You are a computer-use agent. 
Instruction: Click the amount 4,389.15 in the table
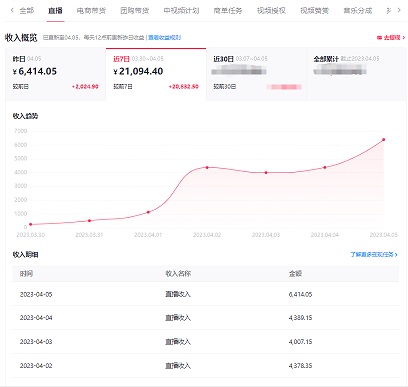coord(300,318)
